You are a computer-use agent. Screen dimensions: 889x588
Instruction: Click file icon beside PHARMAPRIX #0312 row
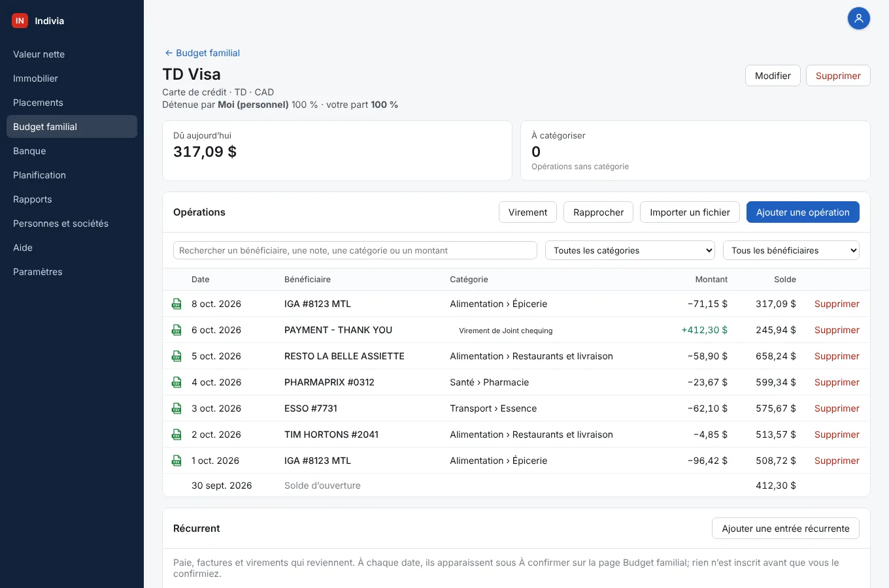[x=176, y=382]
